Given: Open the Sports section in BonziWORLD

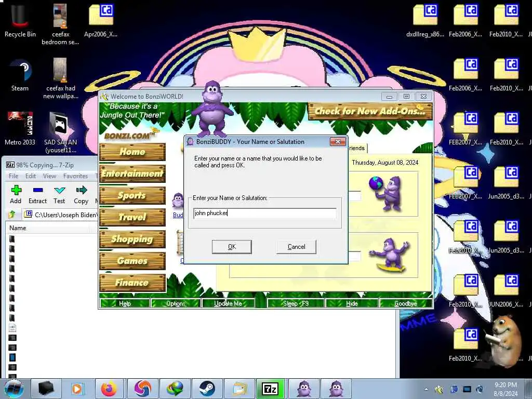Looking at the screenshot, I should 132,195.
